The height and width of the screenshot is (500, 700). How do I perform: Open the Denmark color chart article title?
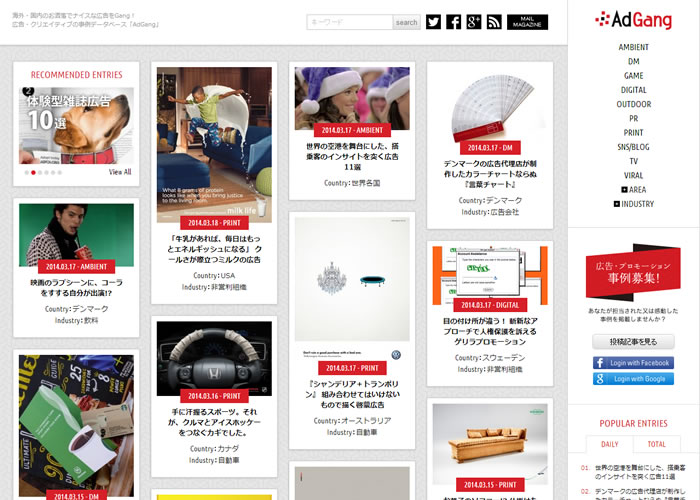pyautogui.click(x=490, y=174)
